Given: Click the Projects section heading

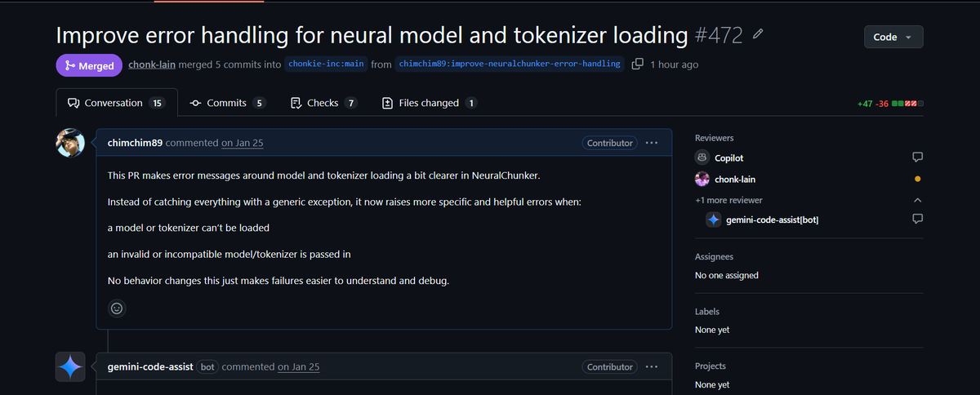Looking at the screenshot, I should click(x=710, y=366).
